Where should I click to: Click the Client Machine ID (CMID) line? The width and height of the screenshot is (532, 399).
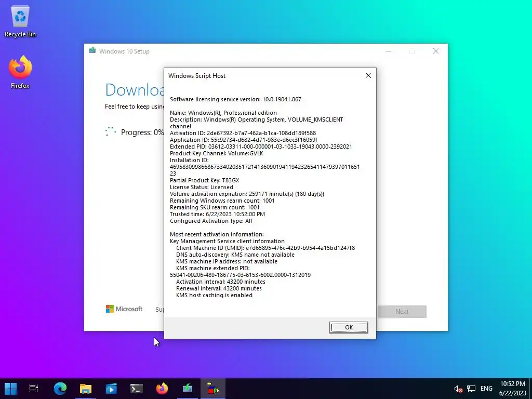click(x=265, y=248)
